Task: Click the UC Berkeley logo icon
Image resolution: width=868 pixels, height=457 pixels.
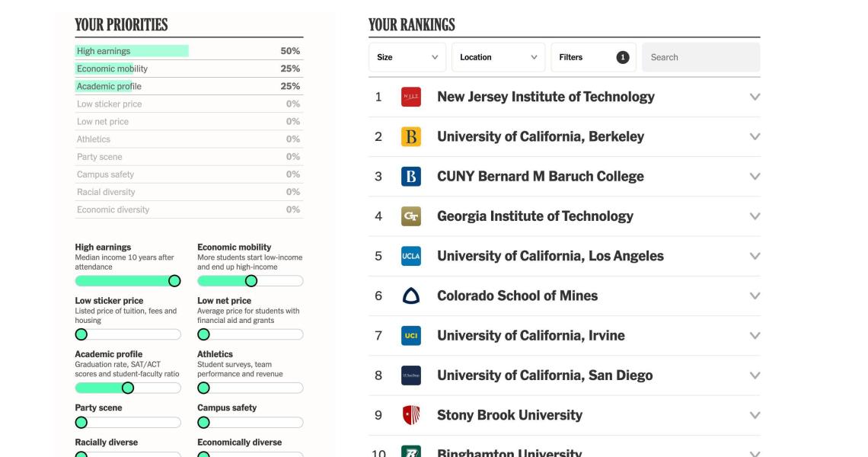Action: [x=410, y=137]
